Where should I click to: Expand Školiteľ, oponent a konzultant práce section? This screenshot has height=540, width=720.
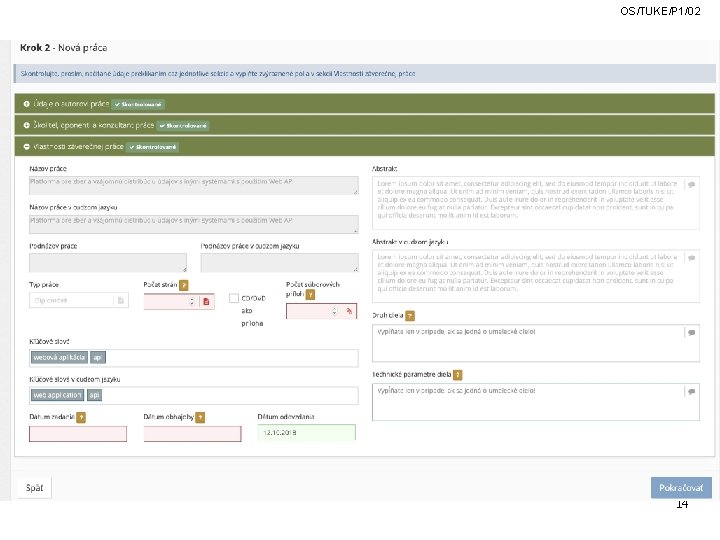[365, 125]
